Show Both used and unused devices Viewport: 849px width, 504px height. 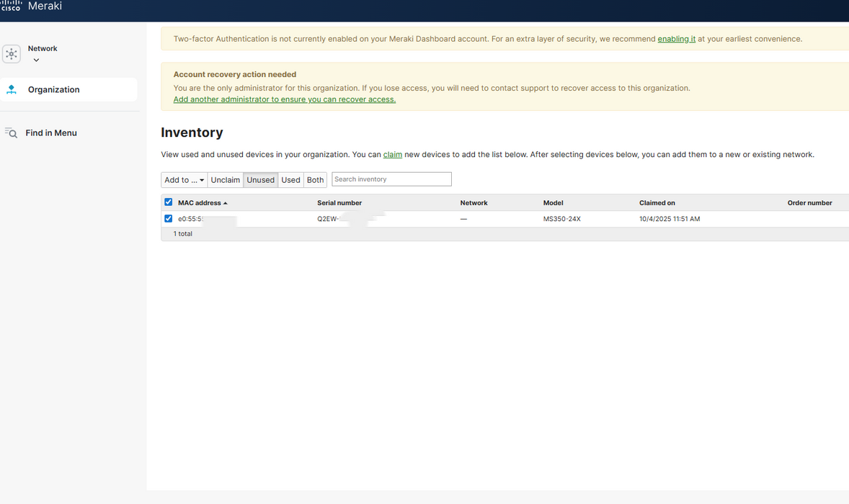coord(315,180)
